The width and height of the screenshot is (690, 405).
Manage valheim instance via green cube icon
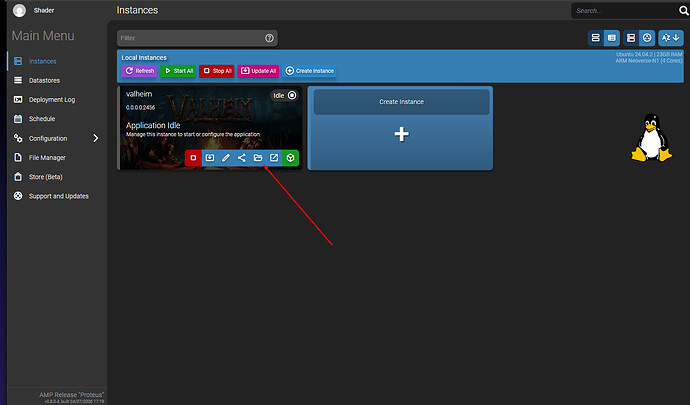tap(290, 158)
